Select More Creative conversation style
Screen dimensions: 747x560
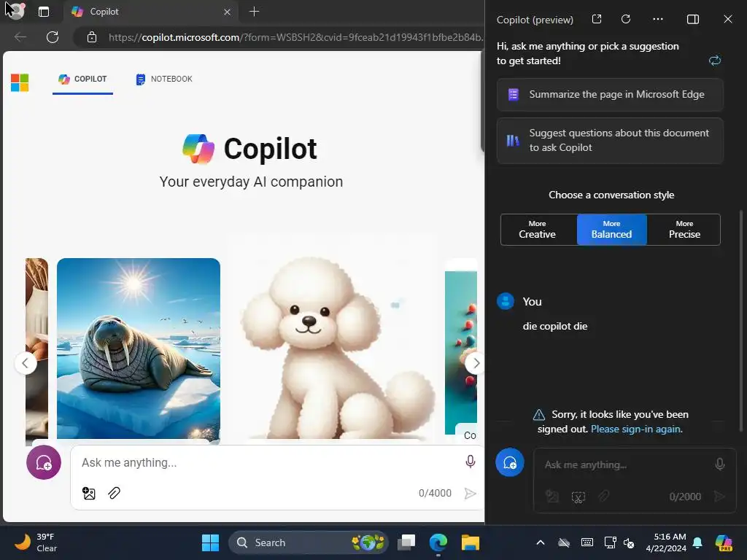pyautogui.click(x=538, y=230)
